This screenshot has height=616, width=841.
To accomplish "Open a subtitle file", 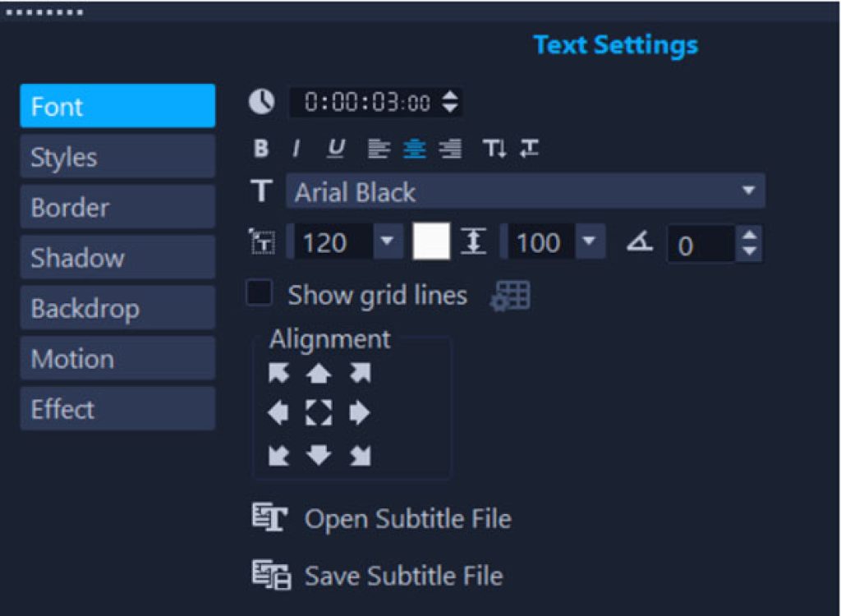I will pos(408,518).
